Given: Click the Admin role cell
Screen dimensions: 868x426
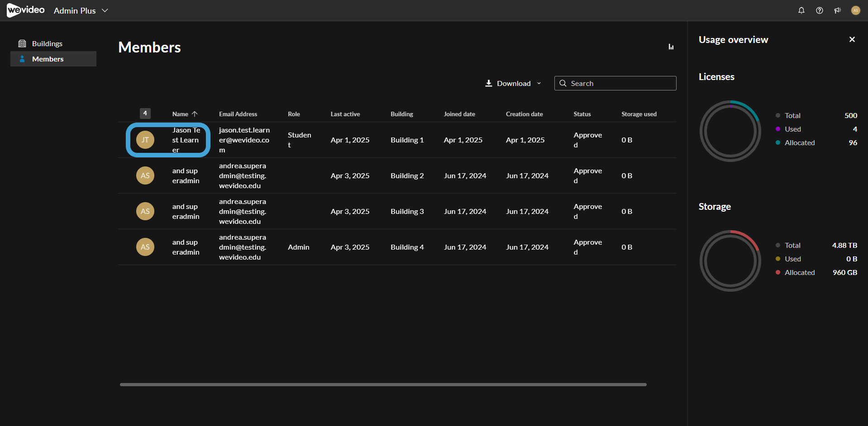Looking at the screenshot, I should [299, 247].
